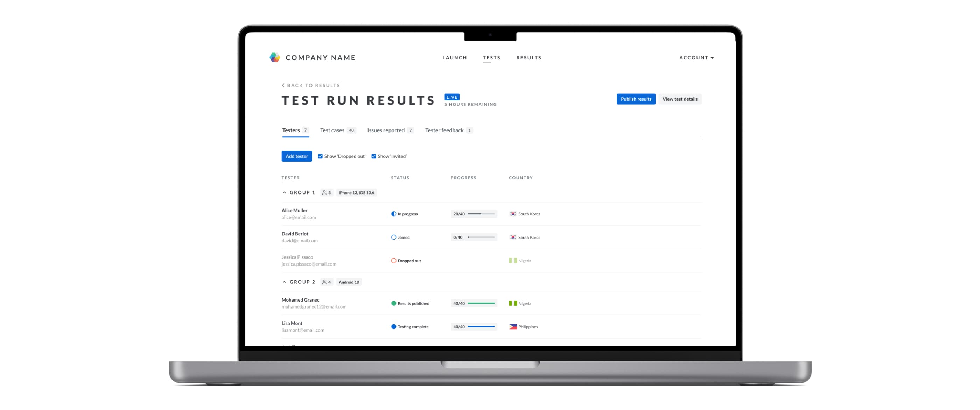Click the South Korea flag icon for Alice Muller
The image size is (980, 410).
(x=513, y=214)
